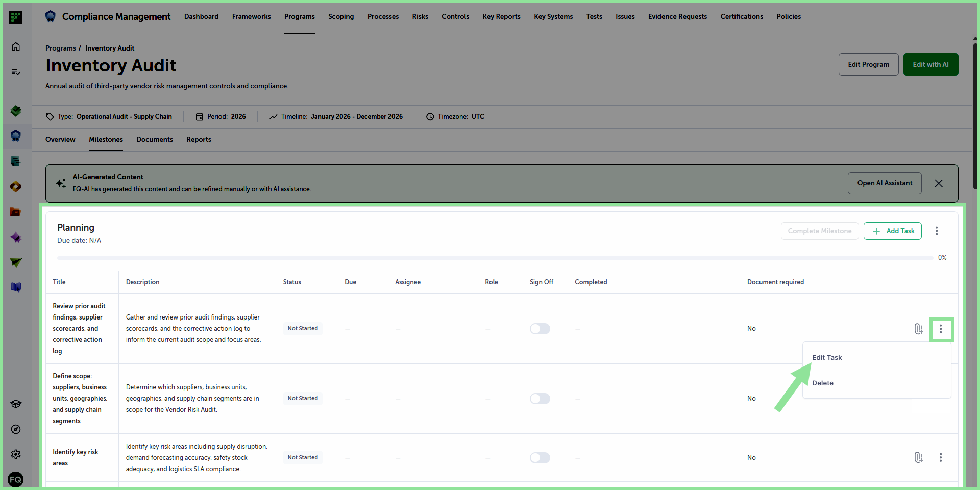Open the FQ avatar at sidebar bottom
This screenshot has height=490, width=980.
pyautogui.click(x=16, y=479)
